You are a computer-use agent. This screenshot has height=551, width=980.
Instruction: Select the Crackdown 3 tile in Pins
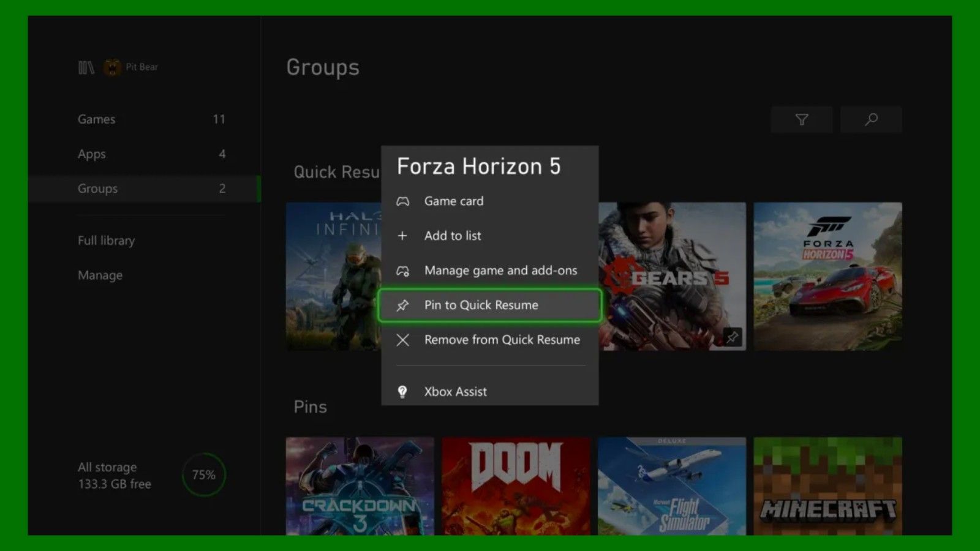(x=360, y=486)
